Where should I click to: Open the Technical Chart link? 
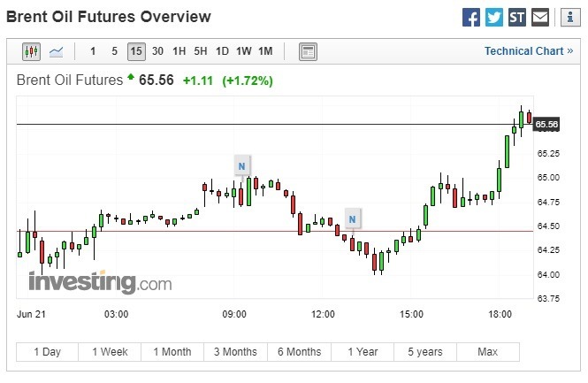529,51
